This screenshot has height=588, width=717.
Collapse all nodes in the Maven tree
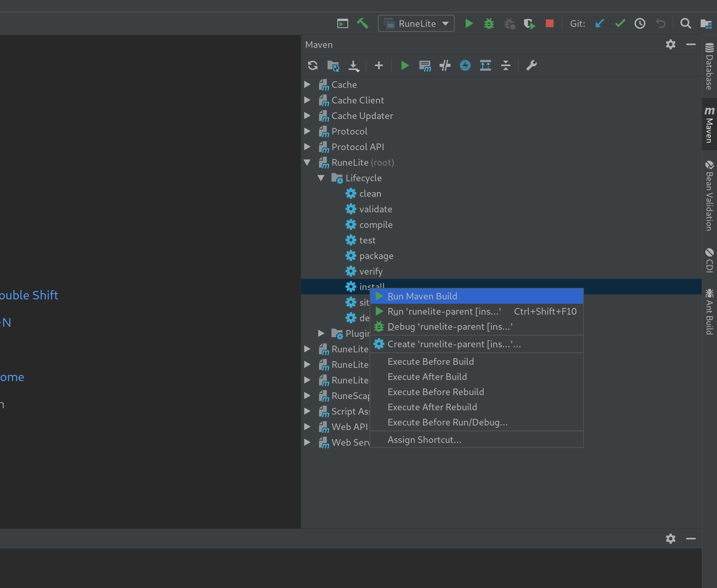tap(506, 65)
